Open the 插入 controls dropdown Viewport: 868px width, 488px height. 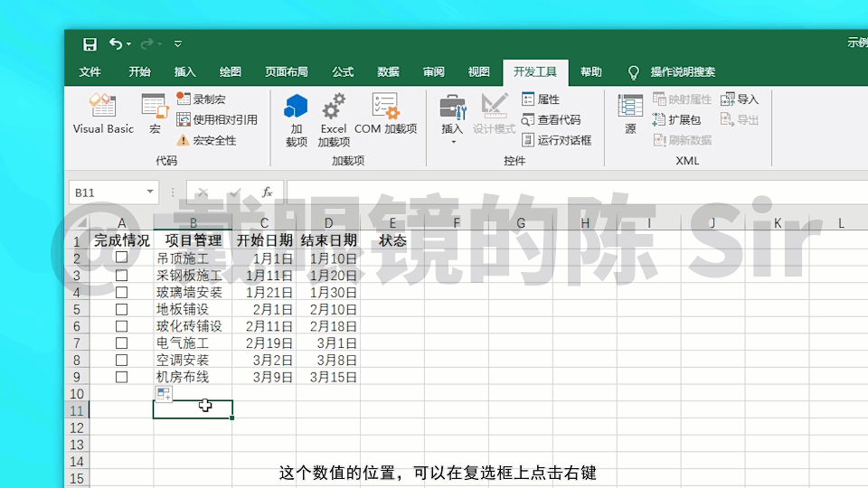(x=452, y=119)
